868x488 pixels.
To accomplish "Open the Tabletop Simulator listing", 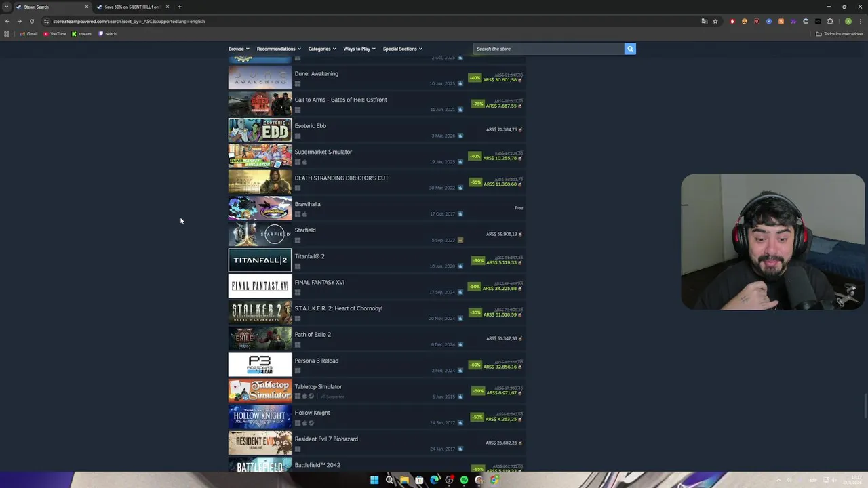I will coord(376,391).
